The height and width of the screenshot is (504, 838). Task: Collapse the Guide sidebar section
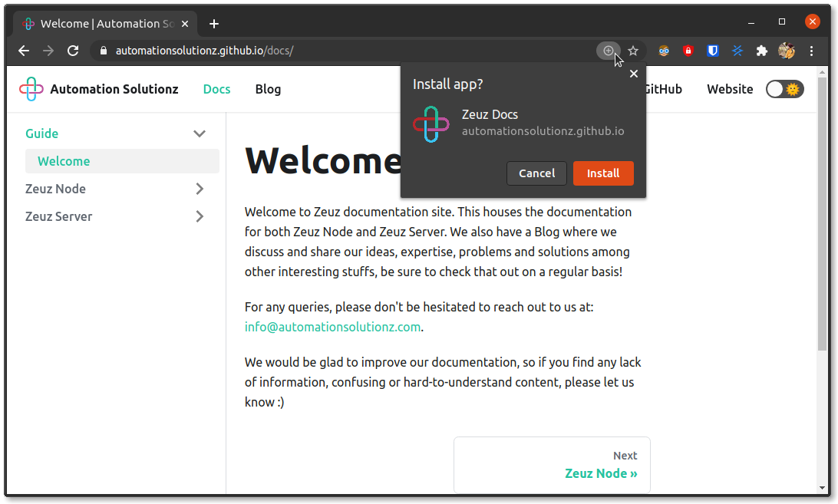pos(200,133)
